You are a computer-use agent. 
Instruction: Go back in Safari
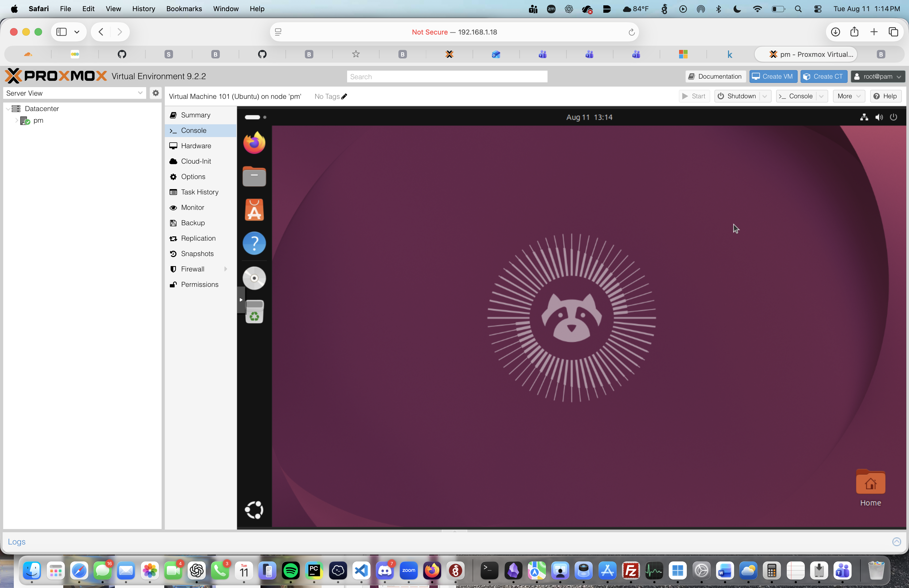[101, 32]
